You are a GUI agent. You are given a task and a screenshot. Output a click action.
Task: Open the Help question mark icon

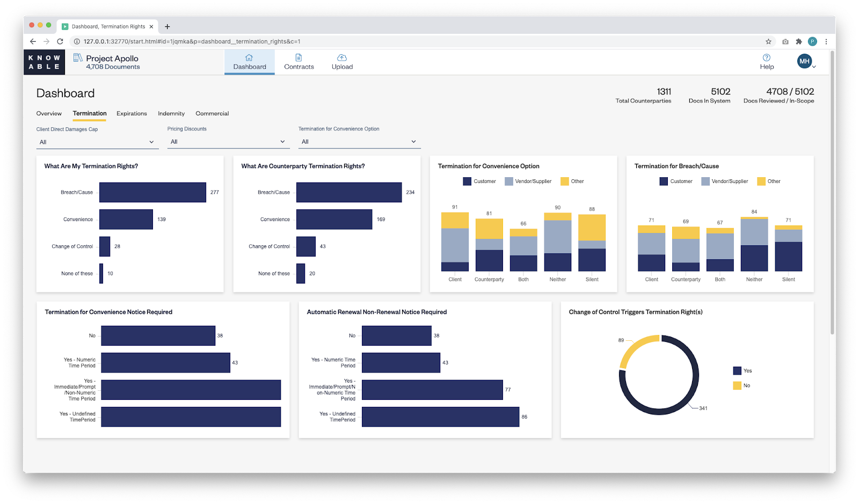click(x=767, y=57)
